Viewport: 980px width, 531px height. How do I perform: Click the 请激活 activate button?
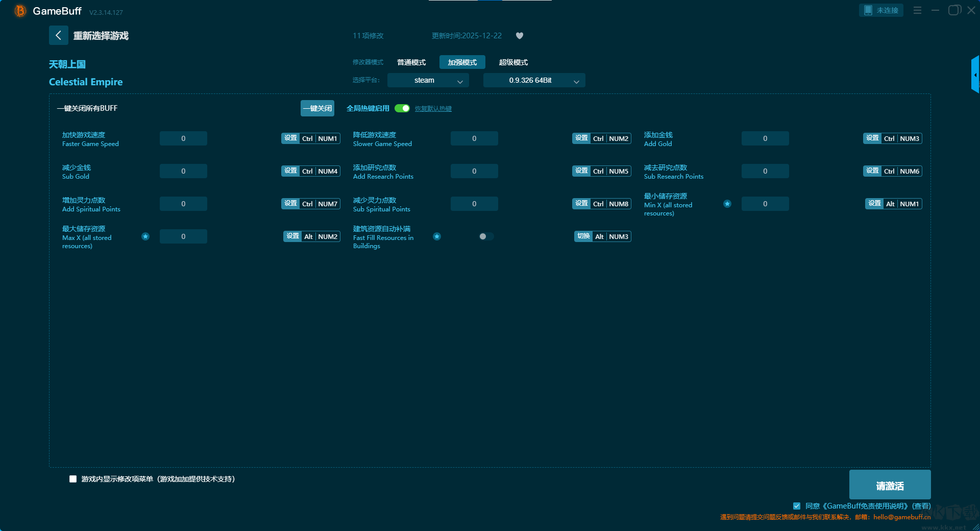[x=890, y=485]
